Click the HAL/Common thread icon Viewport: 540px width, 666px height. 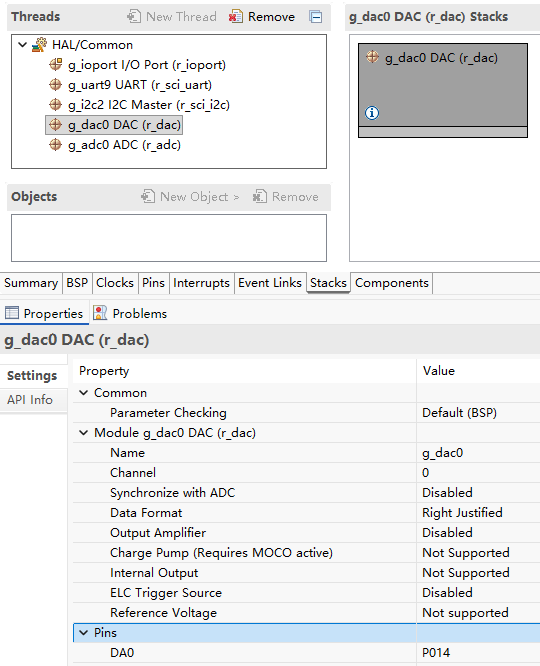point(40,45)
